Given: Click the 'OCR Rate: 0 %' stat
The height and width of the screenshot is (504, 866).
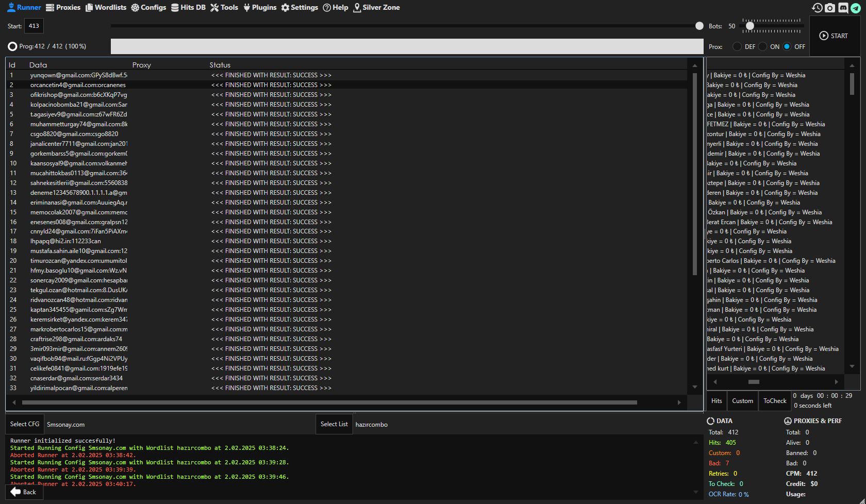Looking at the screenshot, I should point(728,494).
